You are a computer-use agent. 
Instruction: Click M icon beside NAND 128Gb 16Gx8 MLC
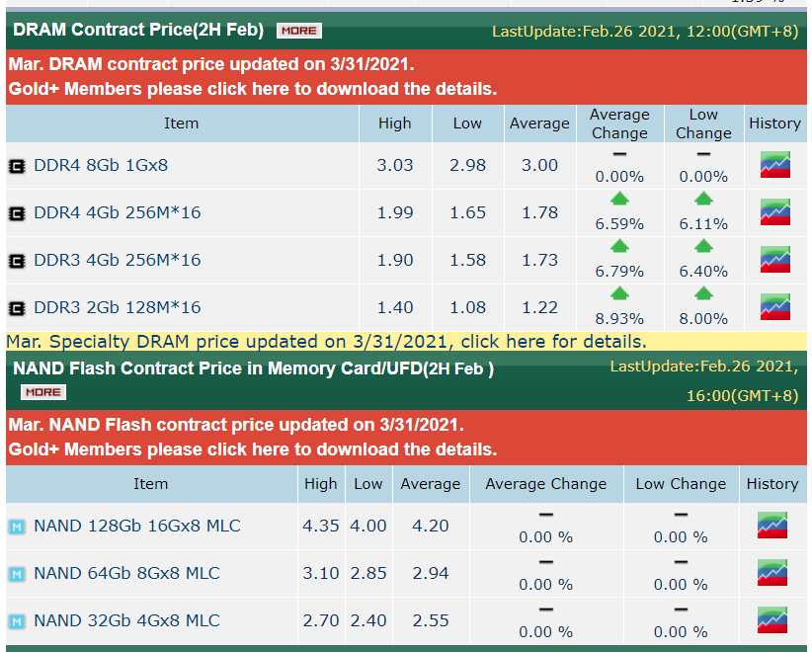pos(17,528)
